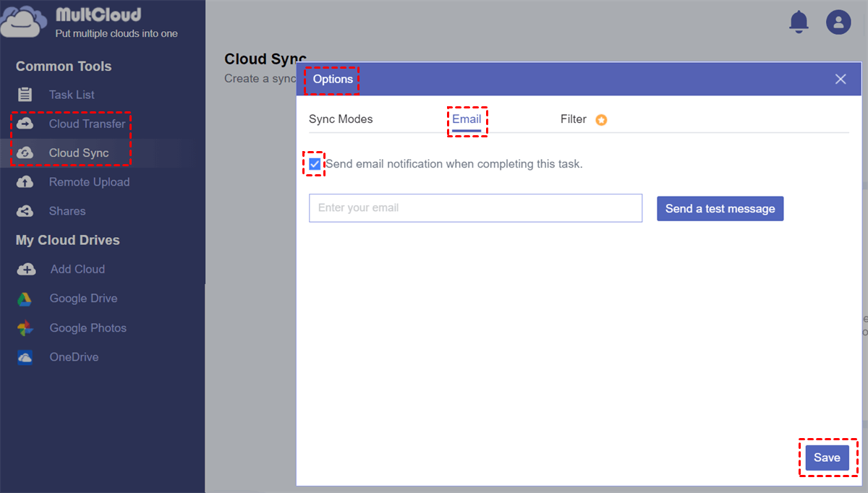The width and height of the screenshot is (868, 493).
Task: Click the My Cloud Drives heading
Action: (x=68, y=240)
